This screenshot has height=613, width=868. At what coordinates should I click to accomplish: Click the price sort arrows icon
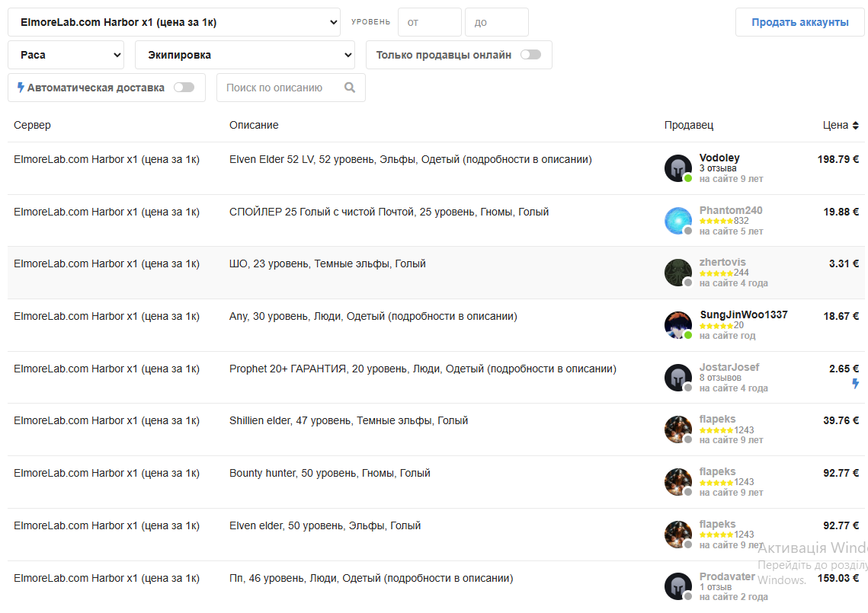pos(856,126)
